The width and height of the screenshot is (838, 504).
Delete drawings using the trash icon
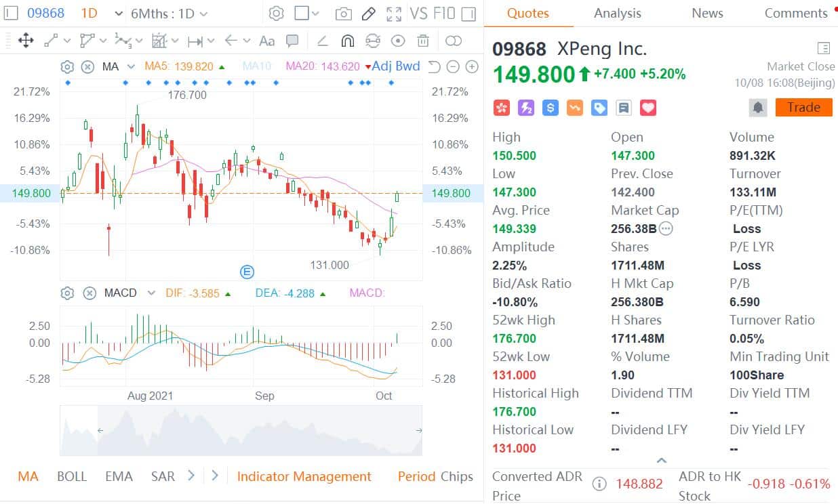pos(422,41)
